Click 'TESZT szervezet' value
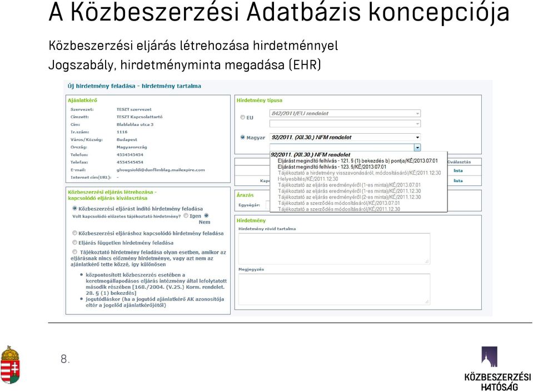The width and height of the screenshot is (533, 392). [x=134, y=109]
